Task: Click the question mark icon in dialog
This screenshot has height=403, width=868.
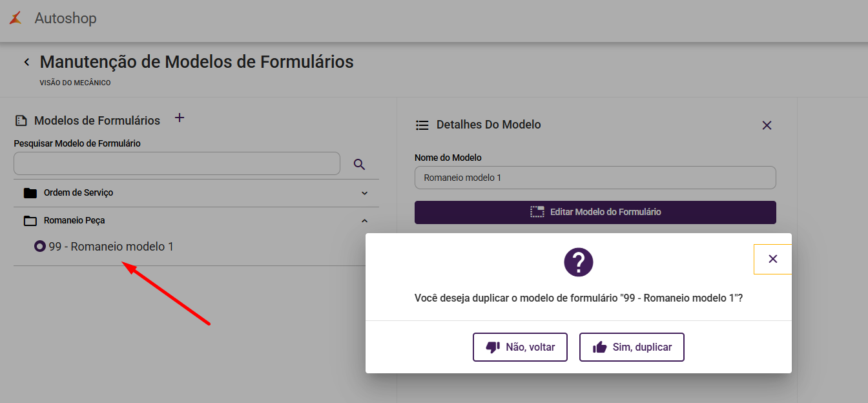Action: (x=578, y=262)
